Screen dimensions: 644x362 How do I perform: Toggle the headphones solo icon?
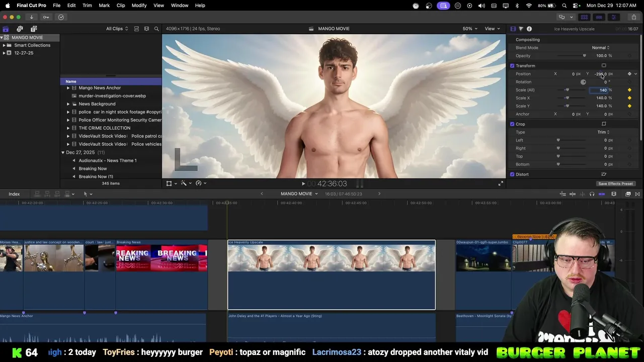[592, 194]
